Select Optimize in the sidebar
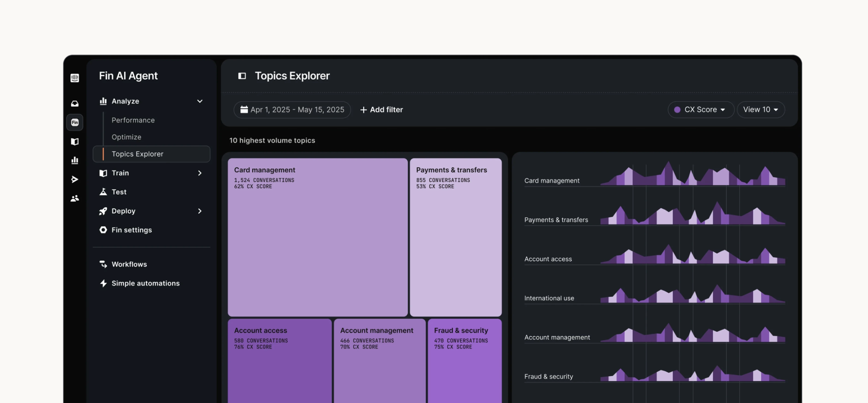Image resolution: width=868 pixels, height=403 pixels. click(126, 137)
